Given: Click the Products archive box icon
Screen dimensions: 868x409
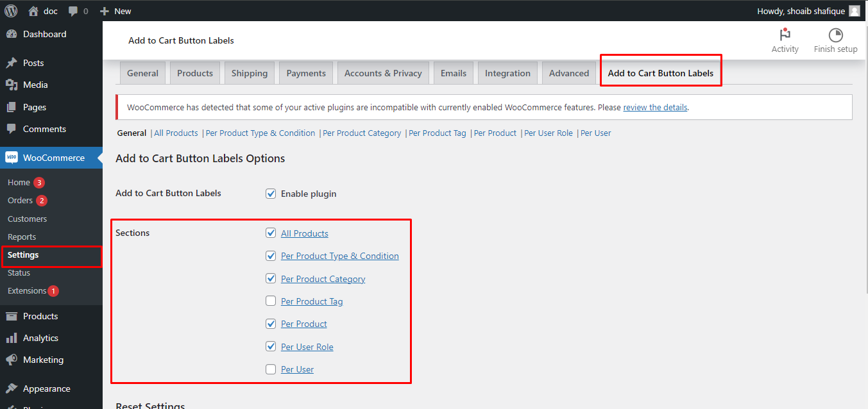Looking at the screenshot, I should (x=12, y=316).
